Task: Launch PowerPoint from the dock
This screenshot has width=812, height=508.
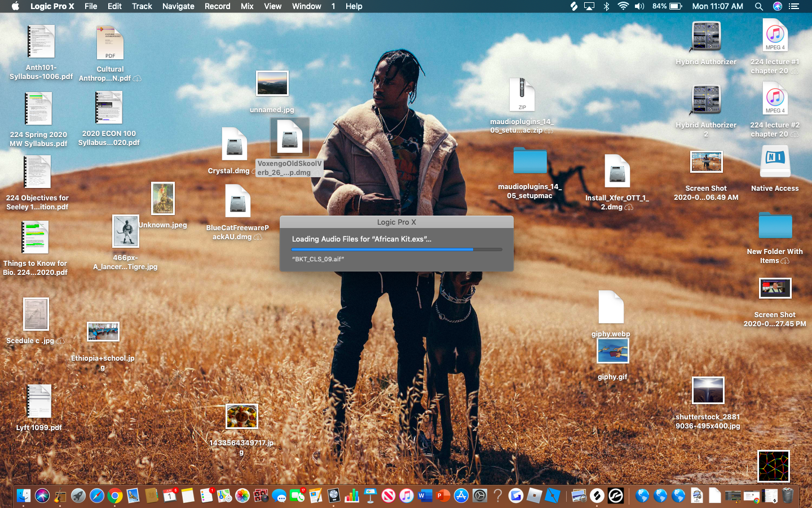Action: [x=443, y=496]
